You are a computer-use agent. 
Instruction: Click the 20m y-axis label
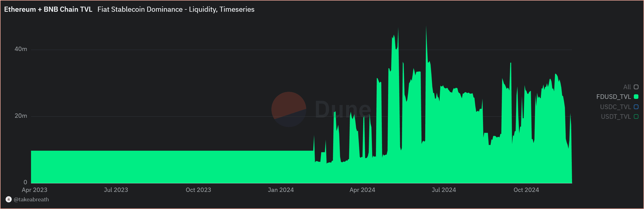pos(21,116)
